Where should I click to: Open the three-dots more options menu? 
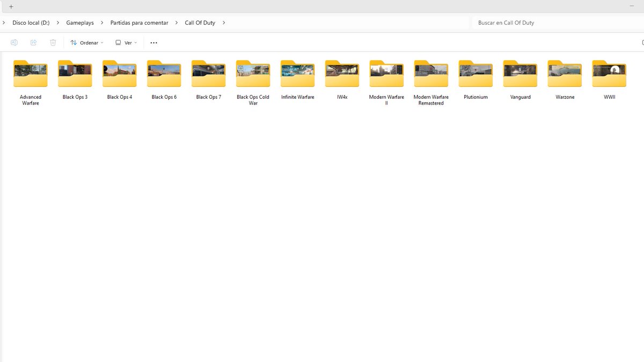coord(154,43)
